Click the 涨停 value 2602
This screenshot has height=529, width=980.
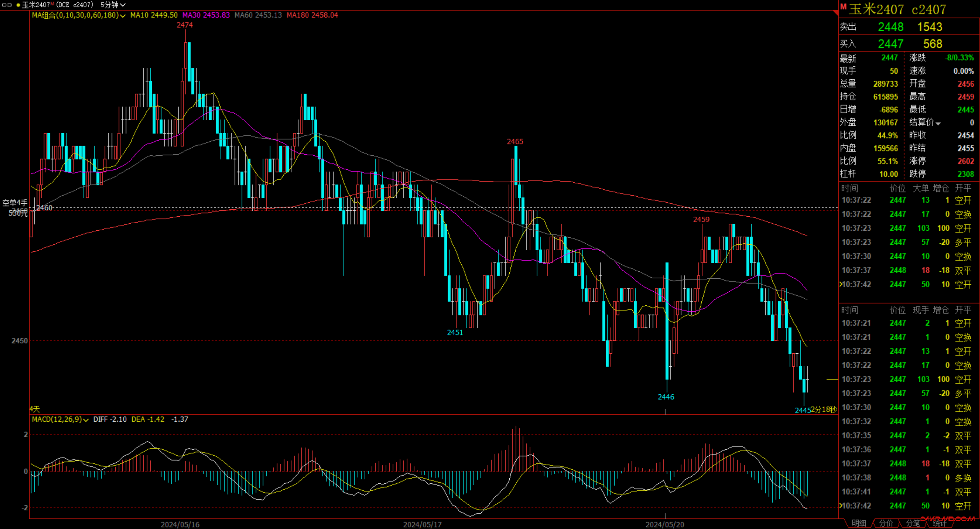pos(966,161)
